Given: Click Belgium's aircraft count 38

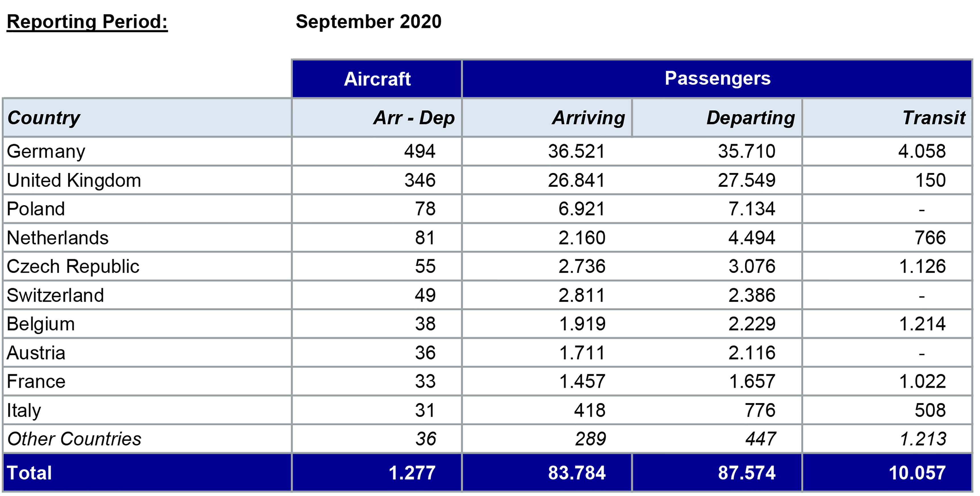Looking at the screenshot, I should pyautogui.click(x=425, y=324).
